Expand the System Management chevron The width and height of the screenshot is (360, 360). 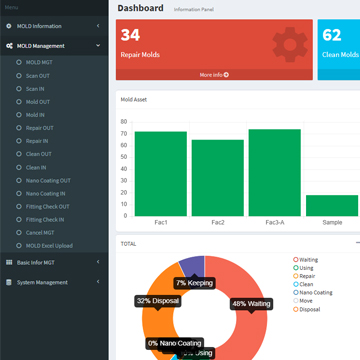(98, 282)
